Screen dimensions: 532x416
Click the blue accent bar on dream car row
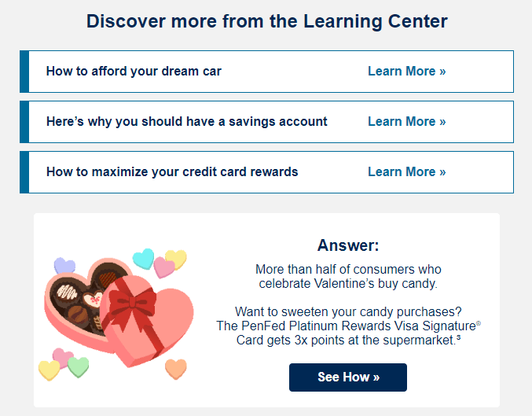point(24,72)
